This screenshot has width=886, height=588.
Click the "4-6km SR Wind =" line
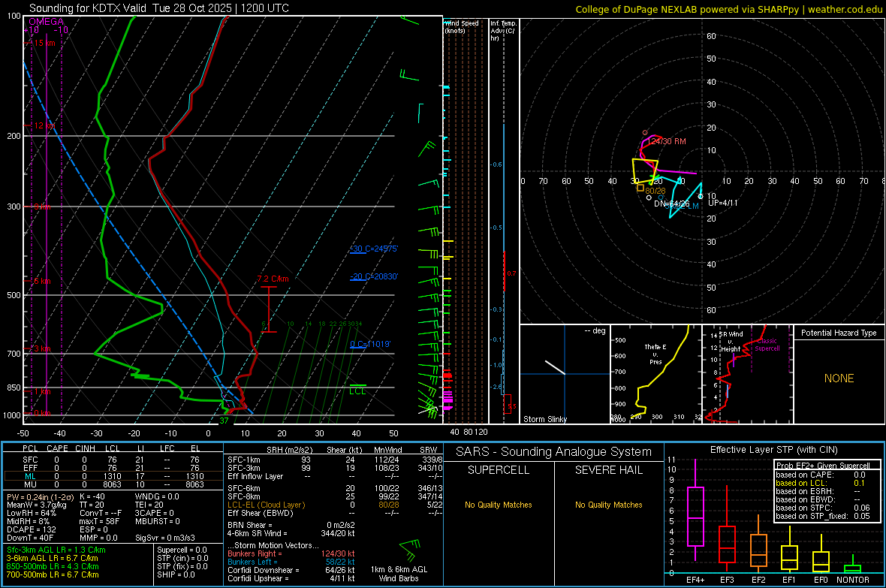click(x=291, y=533)
